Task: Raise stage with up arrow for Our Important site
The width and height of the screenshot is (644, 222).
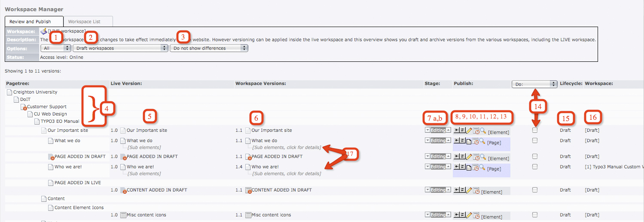Action: click(x=449, y=130)
